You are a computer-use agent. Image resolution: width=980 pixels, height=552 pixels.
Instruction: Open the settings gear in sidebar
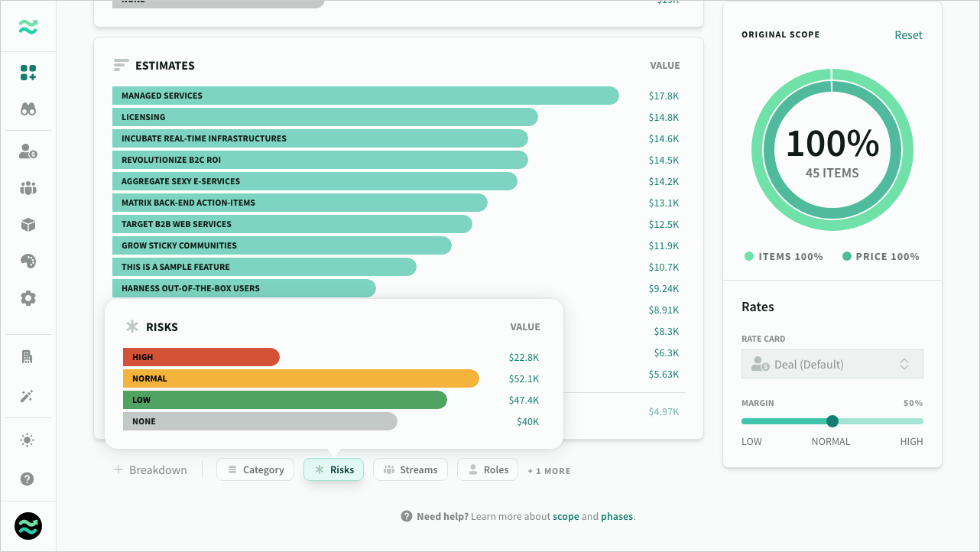tap(28, 298)
